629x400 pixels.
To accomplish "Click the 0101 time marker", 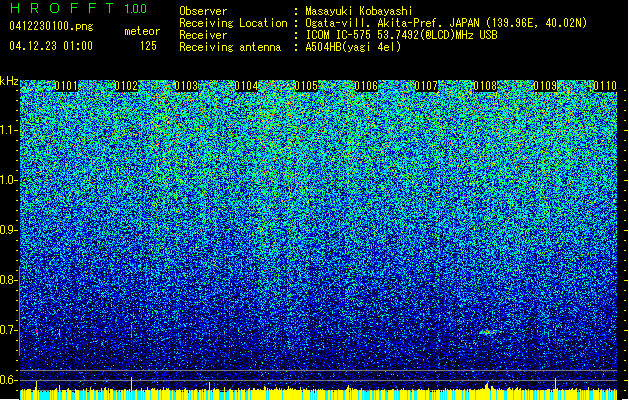I will (66, 86).
